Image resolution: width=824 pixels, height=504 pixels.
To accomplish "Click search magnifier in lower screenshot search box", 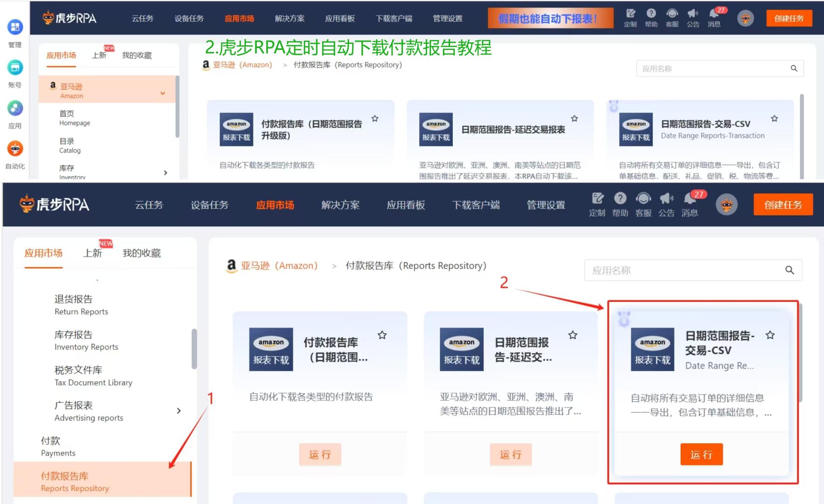I will (789, 270).
